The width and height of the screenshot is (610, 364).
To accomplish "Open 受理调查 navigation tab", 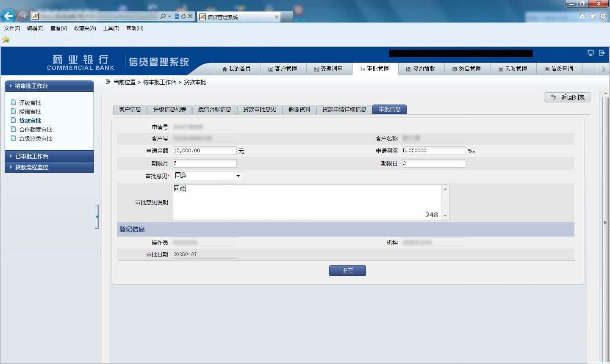I will pyautogui.click(x=329, y=69).
